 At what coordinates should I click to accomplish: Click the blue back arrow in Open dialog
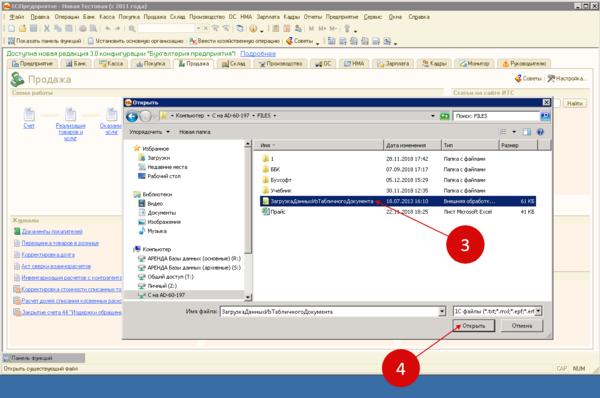coord(132,116)
